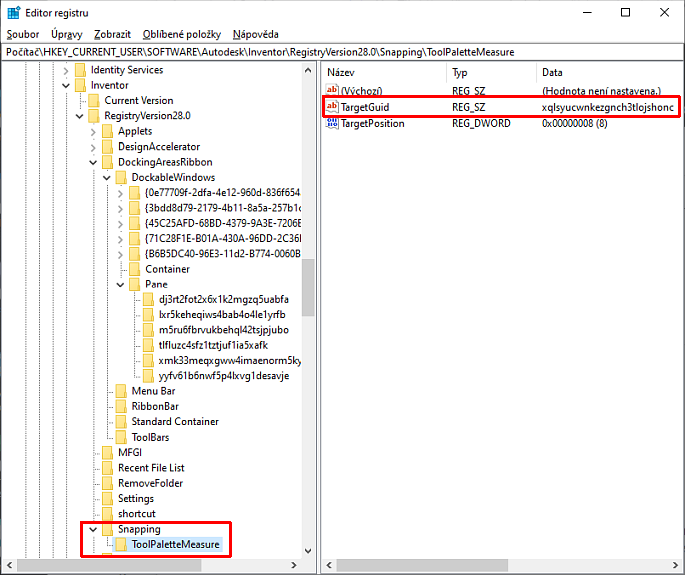Collapse the DockableWindows tree node
The image size is (685, 575).
tap(107, 177)
